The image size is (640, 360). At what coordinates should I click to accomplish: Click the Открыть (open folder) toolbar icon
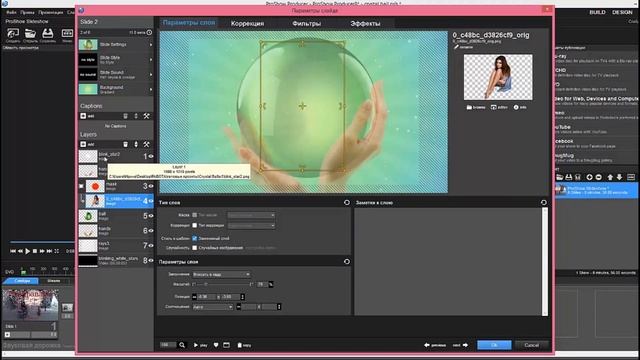30,33
